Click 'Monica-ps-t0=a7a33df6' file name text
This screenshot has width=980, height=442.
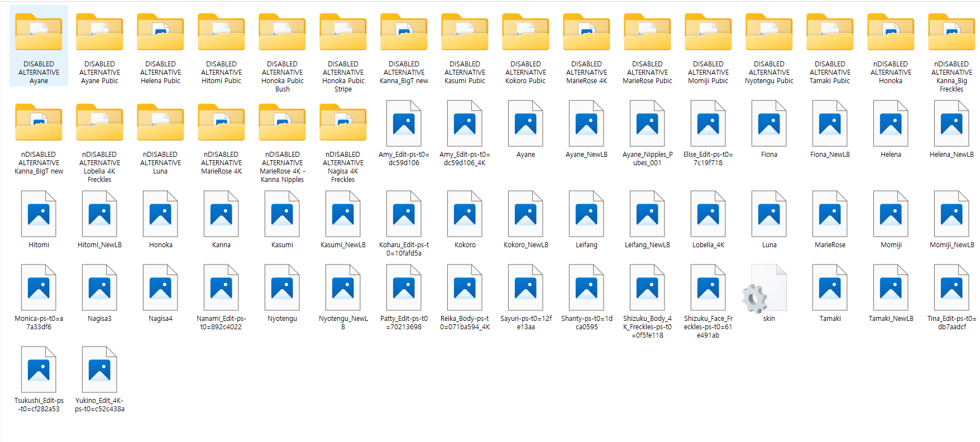[x=39, y=323]
